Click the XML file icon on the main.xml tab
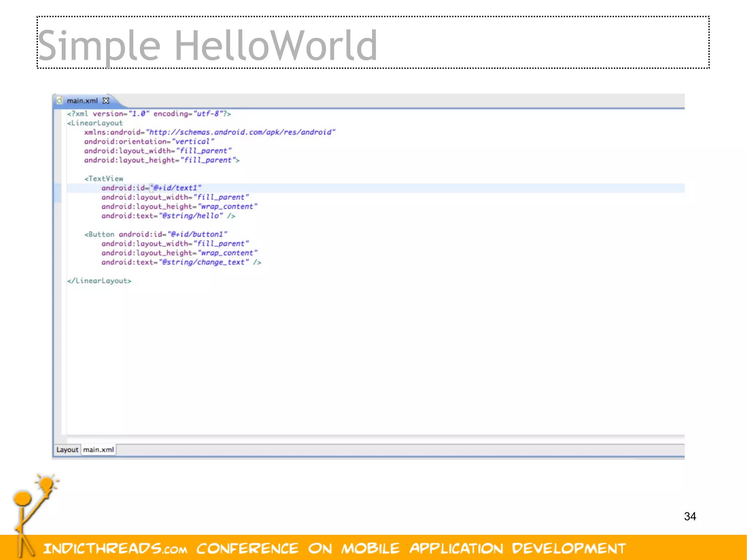 coord(59,100)
